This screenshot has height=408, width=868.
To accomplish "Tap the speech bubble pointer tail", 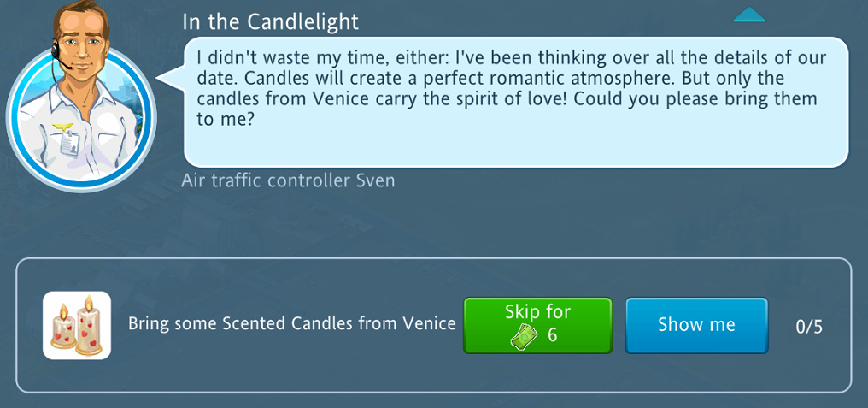I will click(171, 79).
